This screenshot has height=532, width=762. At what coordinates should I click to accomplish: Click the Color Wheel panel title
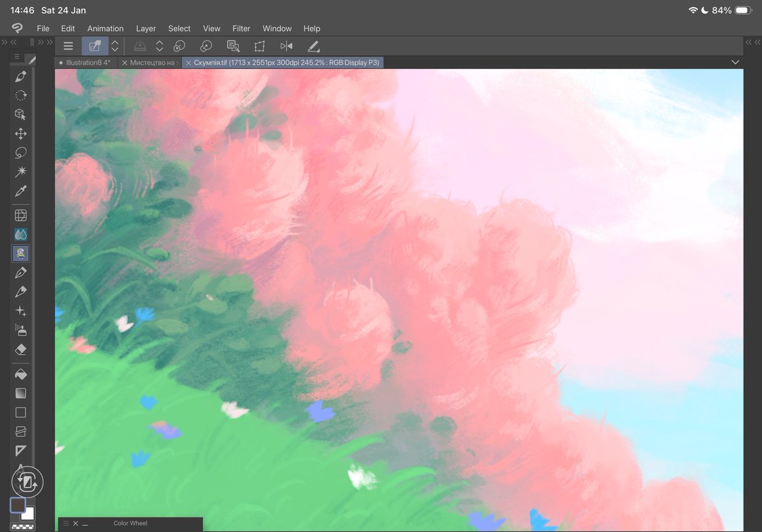(130, 523)
